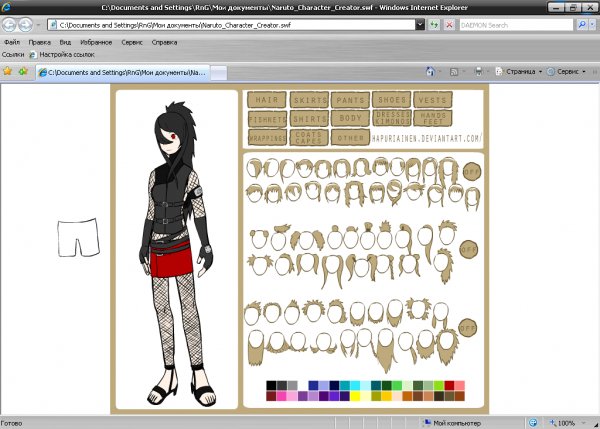Choose the single round top bun hairstyle
The width and height of the screenshot is (600, 429).
tap(334, 237)
